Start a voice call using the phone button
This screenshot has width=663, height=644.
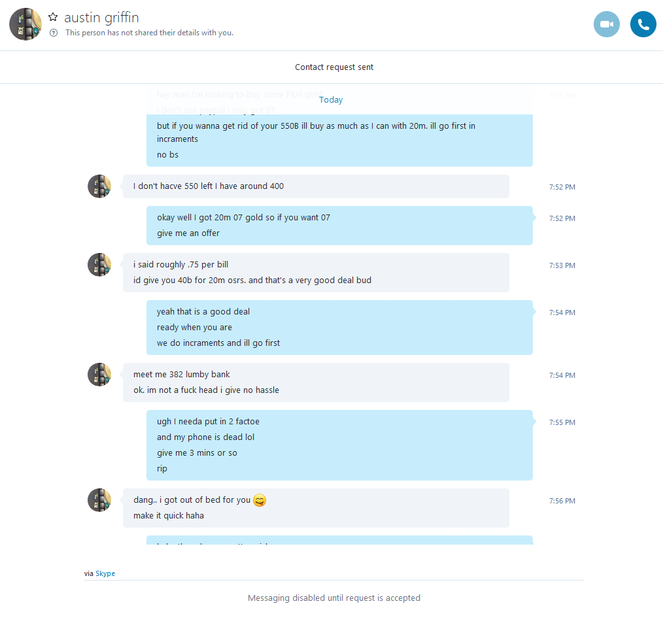pos(643,24)
